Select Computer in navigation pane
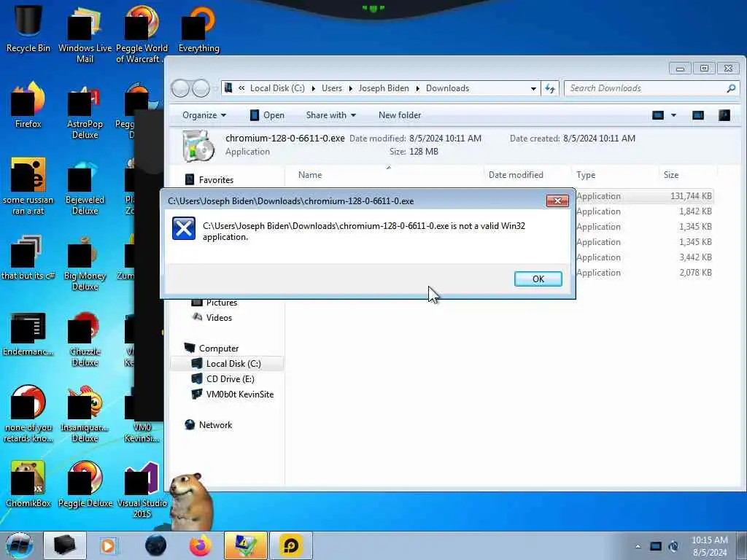Viewport: 747px width, 560px height. 219,348
